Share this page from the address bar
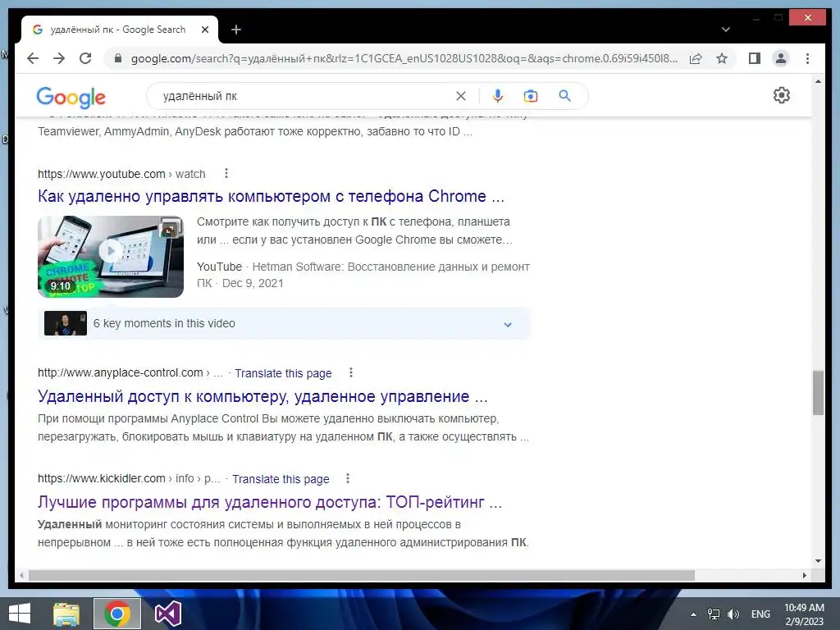Viewport: 840px width, 630px height. pyautogui.click(x=696, y=58)
